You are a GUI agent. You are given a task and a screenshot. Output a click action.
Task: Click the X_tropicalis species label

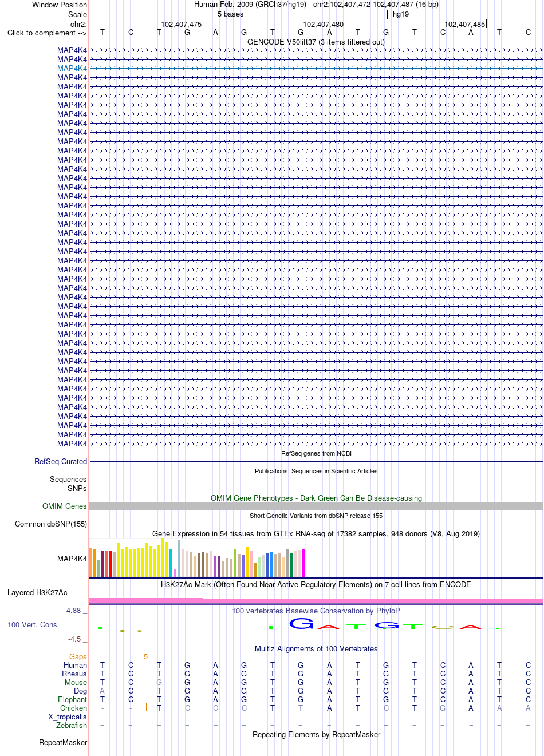click(68, 717)
